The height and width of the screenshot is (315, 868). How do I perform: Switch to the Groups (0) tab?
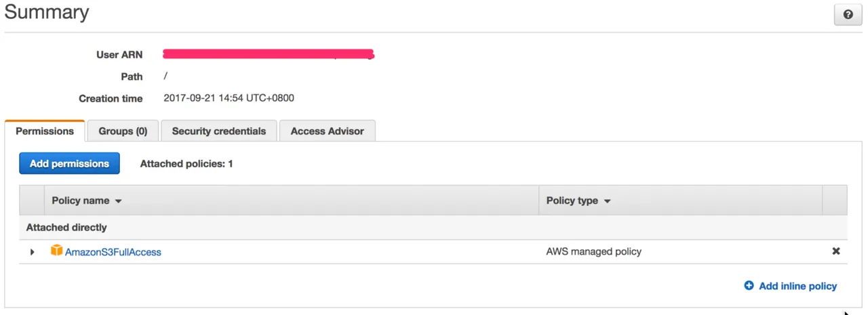[123, 131]
